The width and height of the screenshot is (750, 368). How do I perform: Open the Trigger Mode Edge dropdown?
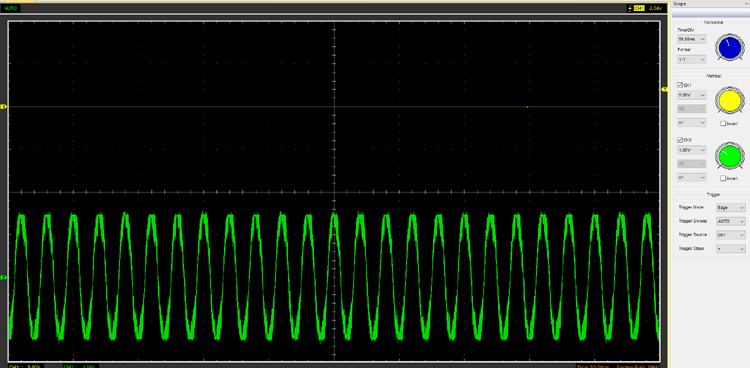[x=731, y=208]
